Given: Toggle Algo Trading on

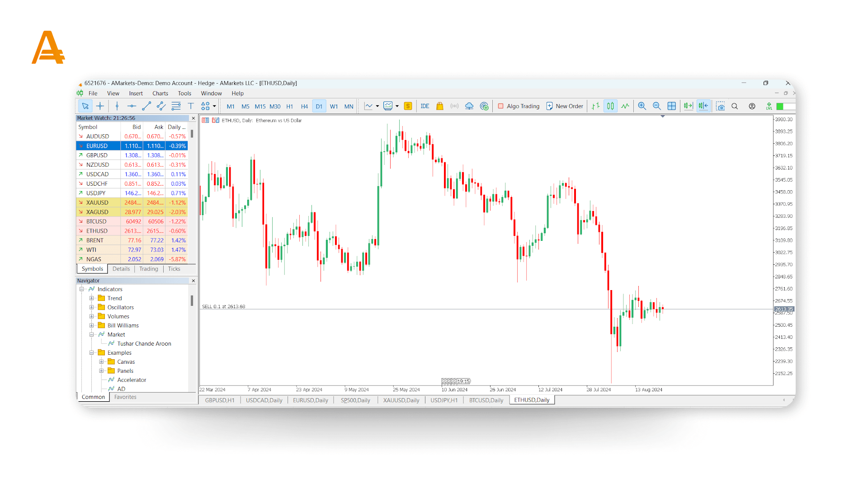Looking at the screenshot, I should tap(519, 106).
